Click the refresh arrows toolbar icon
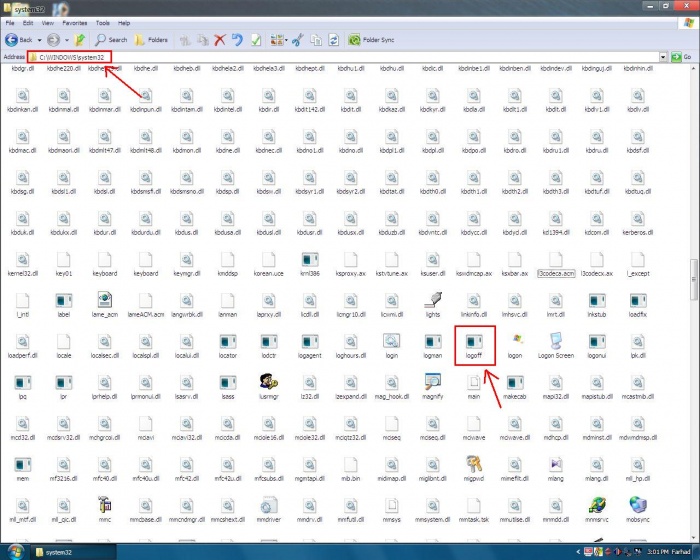 pos(333,40)
